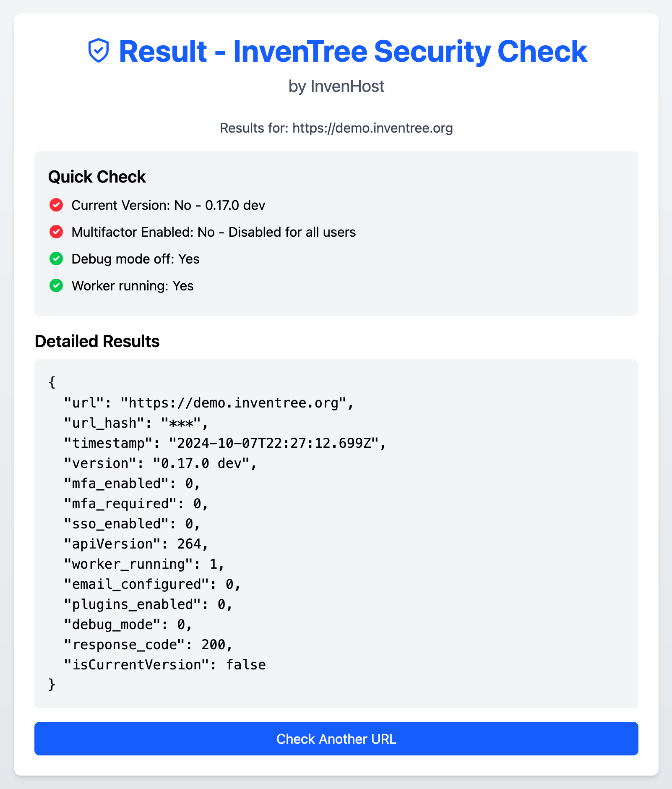Select the Quick Check heading
Screen dimensions: 672x789
97,177
